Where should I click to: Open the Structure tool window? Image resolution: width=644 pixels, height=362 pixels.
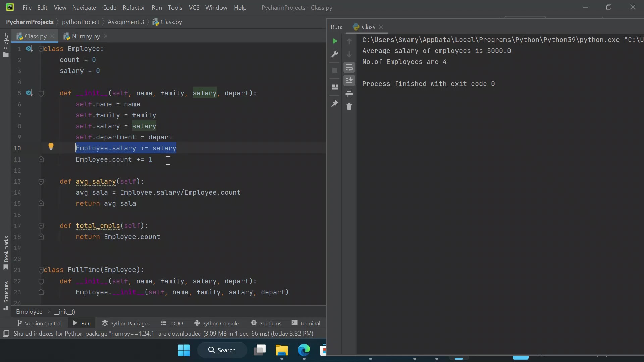coord(6,296)
